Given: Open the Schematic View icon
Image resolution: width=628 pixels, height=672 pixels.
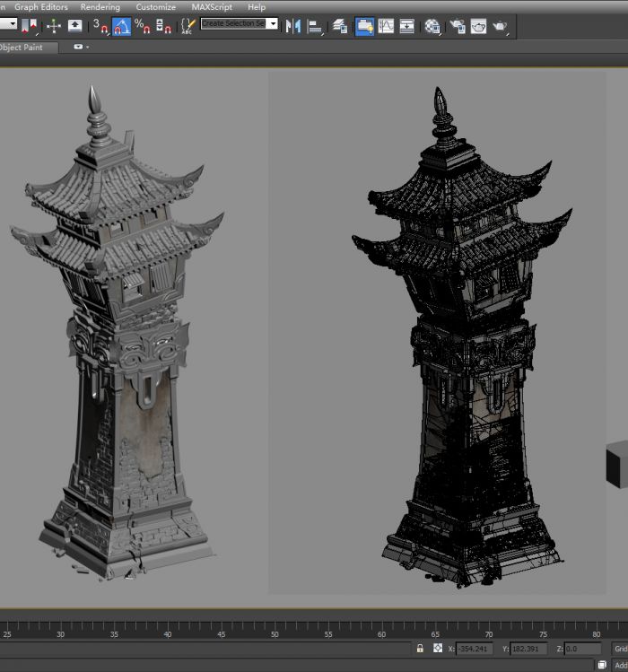Looking at the screenshot, I should pyautogui.click(x=406, y=26).
